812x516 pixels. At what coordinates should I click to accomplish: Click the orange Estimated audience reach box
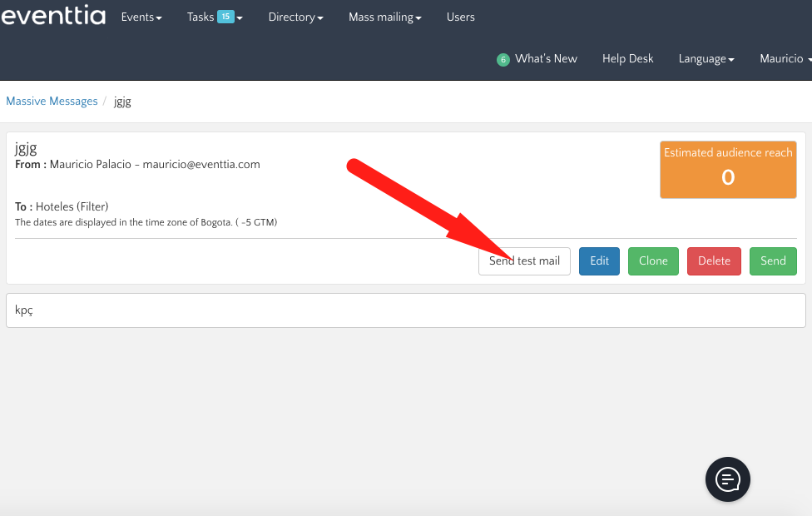tap(727, 169)
